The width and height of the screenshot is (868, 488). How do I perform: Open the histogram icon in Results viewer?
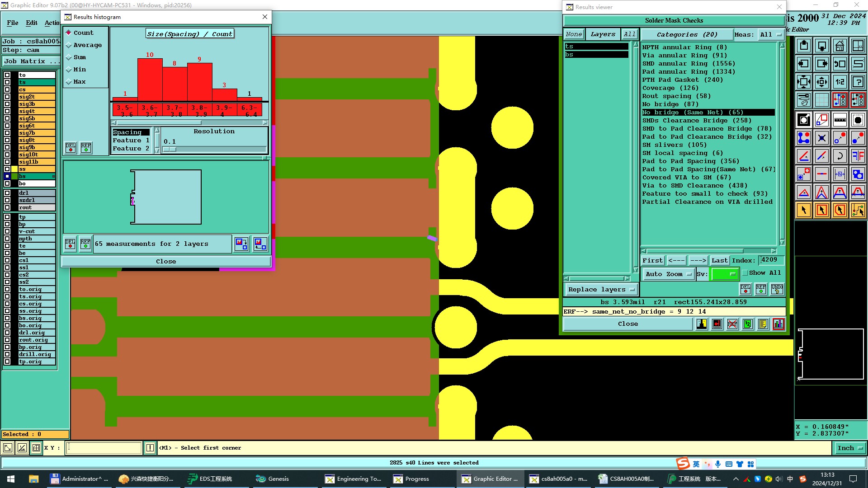778,324
